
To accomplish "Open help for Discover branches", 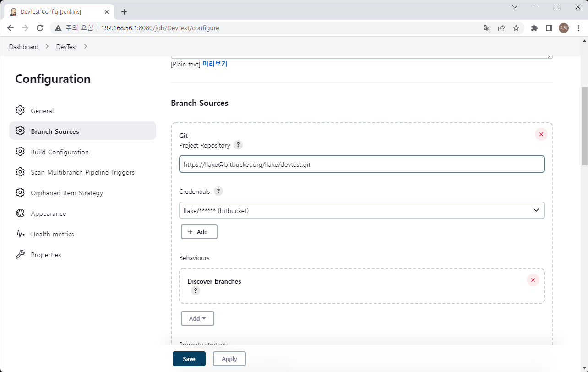I will point(196,290).
